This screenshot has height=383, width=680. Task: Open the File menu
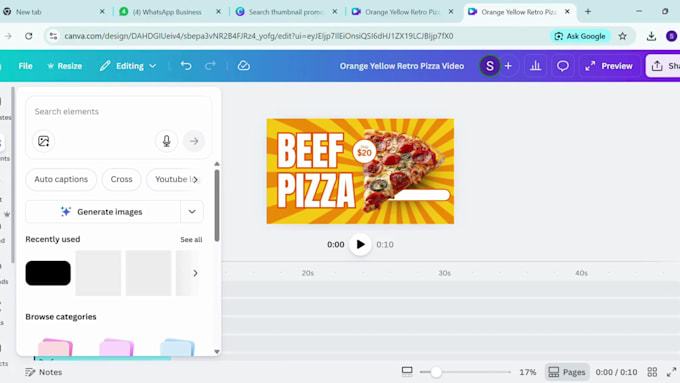25,66
